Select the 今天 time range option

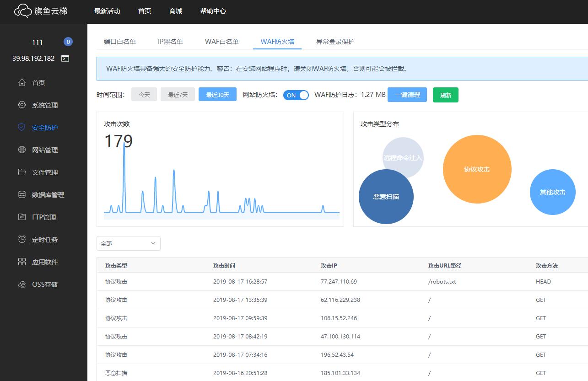coord(144,94)
